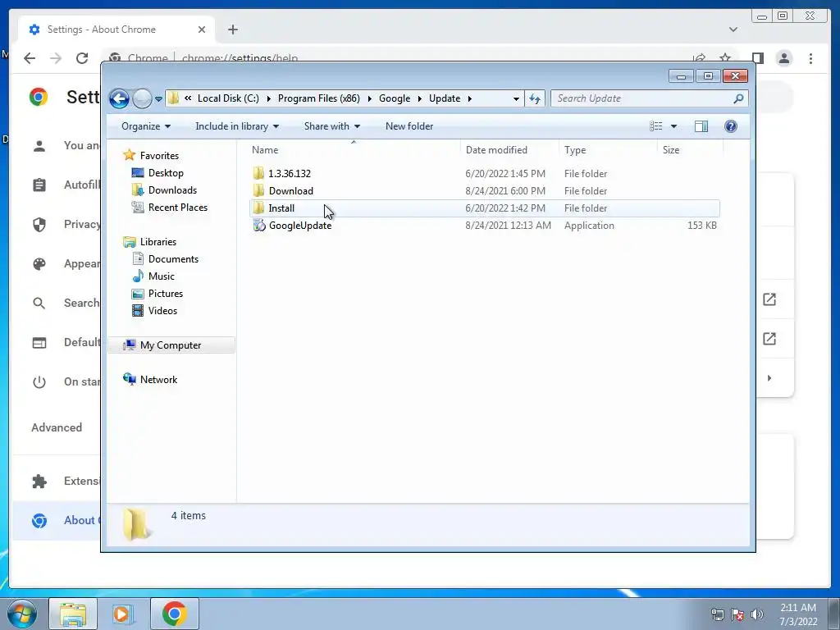The image size is (840, 630).
Task: Reload the Chrome page
Action: [x=81, y=58]
